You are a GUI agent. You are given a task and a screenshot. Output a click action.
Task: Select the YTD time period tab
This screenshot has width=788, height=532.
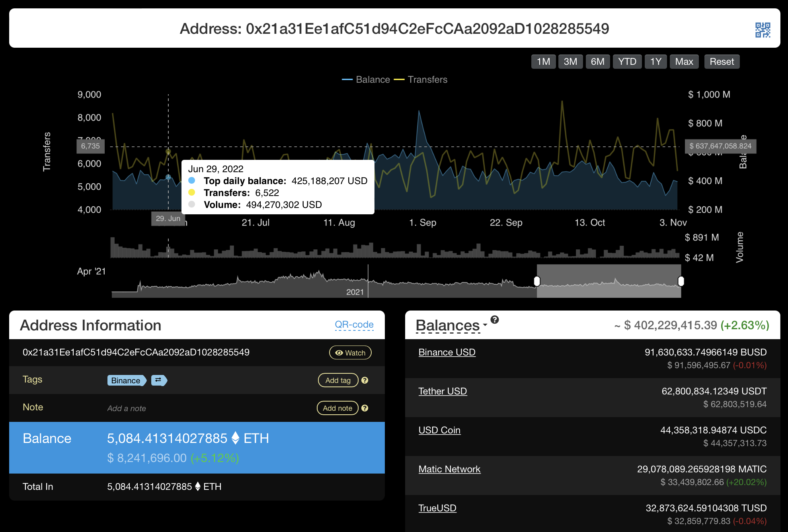pos(628,61)
